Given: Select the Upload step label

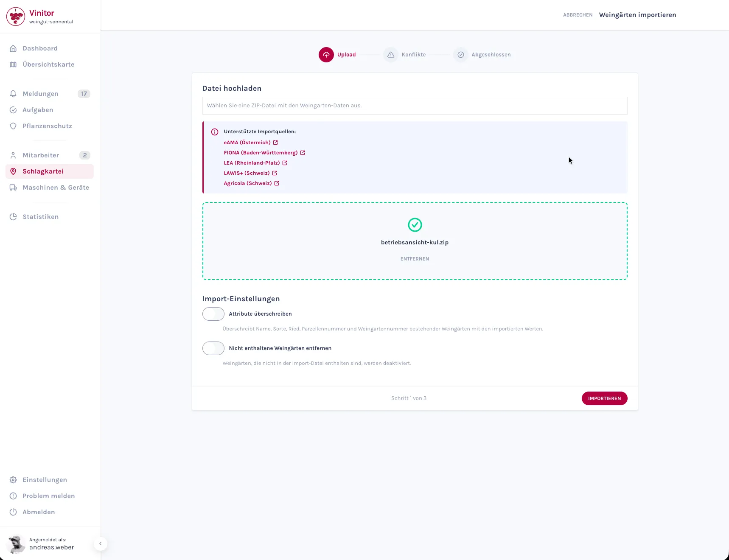Looking at the screenshot, I should click(x=346, y=55).
